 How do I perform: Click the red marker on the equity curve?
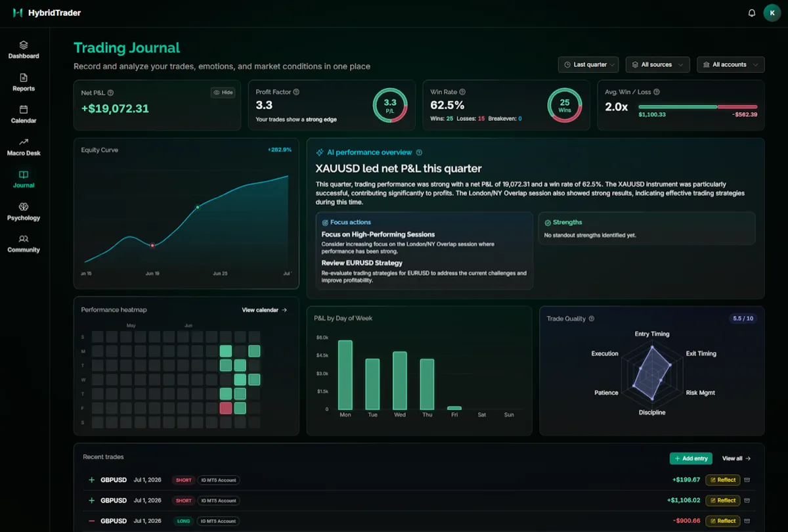152,246
